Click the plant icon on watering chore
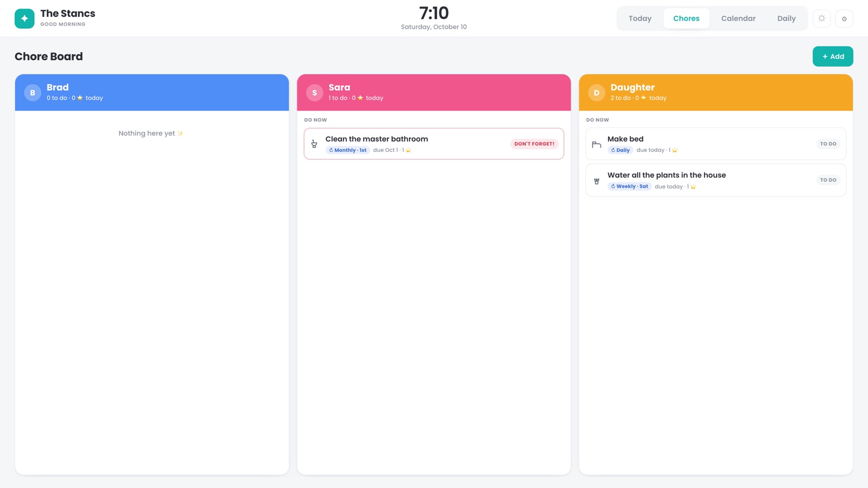Viewport: 868px width, 488px height. (596, 181)
